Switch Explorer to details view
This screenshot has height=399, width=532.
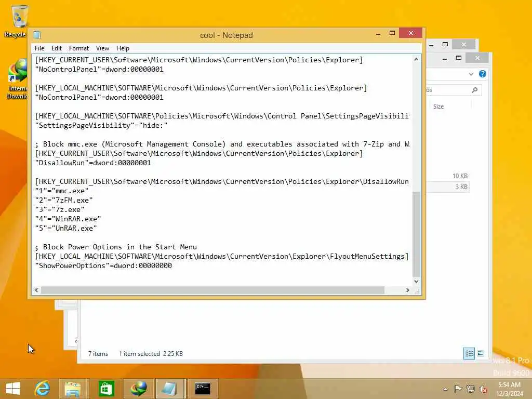pyautogui.click(x=469, y=353)
